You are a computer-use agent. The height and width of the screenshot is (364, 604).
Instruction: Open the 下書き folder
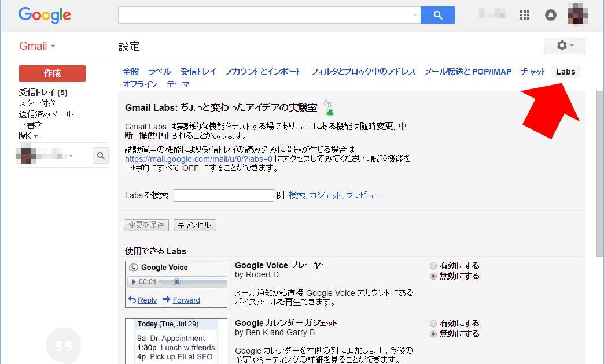pyautogui.click(x=31, y=125)
